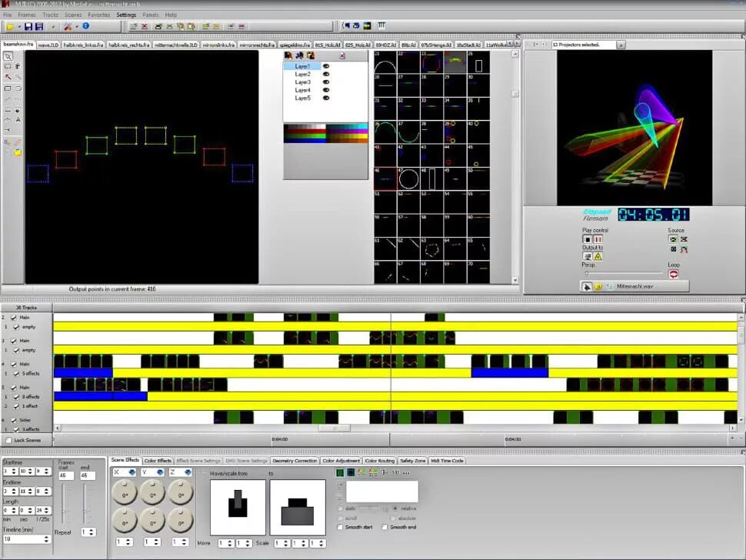Screen dimensions: 746x560
Task: Open the Geometry Correction tab
Action: pos(295,461)
